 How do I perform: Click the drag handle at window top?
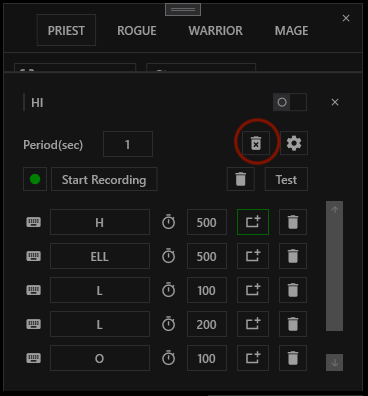pos(183,10)
